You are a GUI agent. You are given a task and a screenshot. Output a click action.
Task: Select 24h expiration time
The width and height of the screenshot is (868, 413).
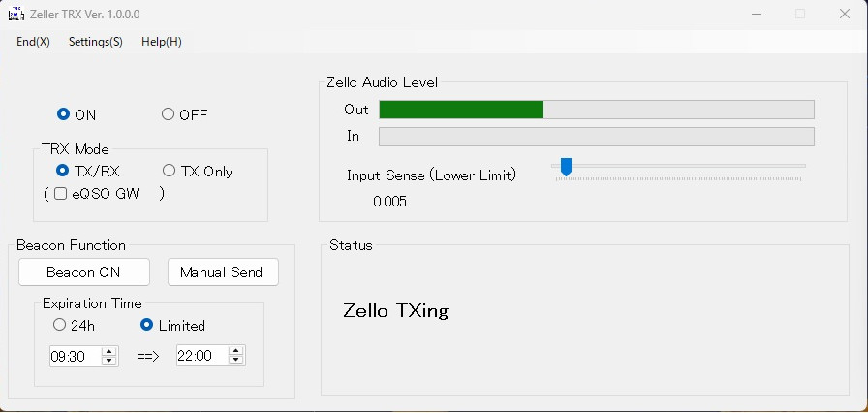60,326
